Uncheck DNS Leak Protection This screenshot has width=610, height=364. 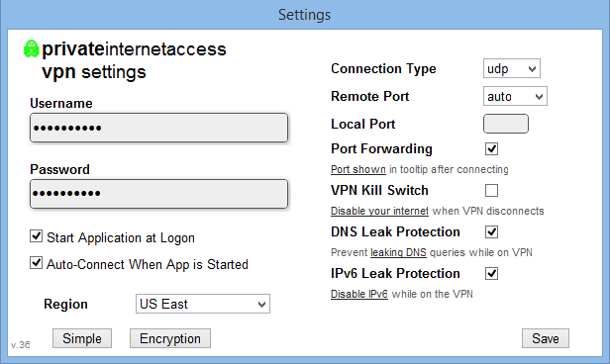tap(491, 231)
